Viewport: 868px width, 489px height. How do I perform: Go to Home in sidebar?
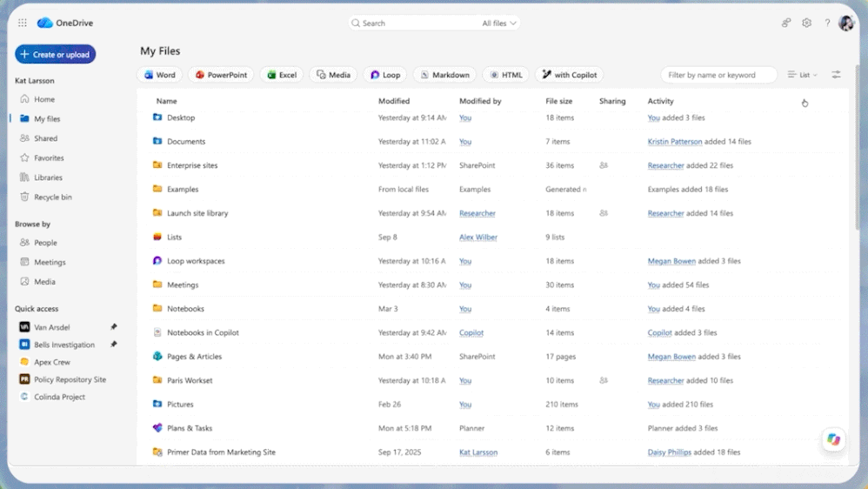pyautogui.click(x=44, y=99)
